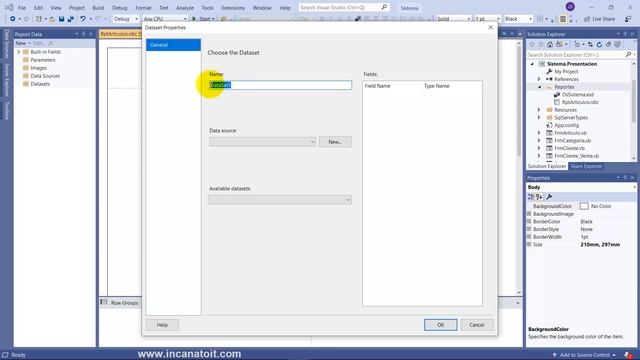The image size is (640, 360).
Task: Open the Project menu
Action: click(77, 8)
